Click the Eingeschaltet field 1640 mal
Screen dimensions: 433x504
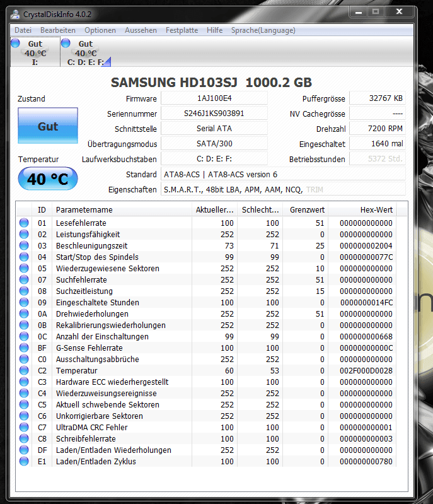(x=378, y=143)
